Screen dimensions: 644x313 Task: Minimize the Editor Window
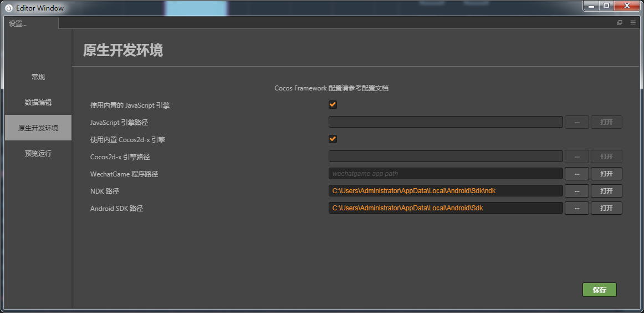pyautogui.click(x=591, y=6)
